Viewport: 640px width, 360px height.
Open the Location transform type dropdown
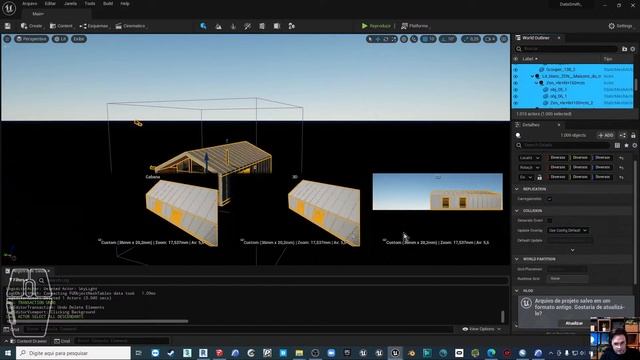click(529, 158)
